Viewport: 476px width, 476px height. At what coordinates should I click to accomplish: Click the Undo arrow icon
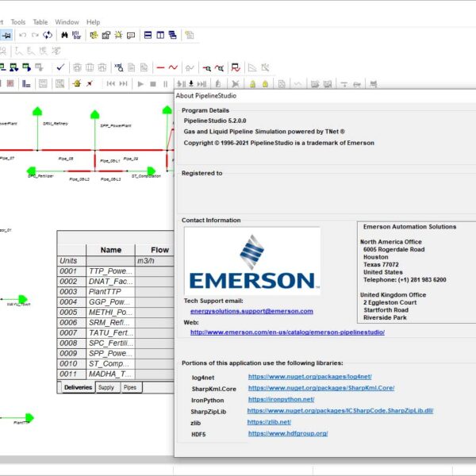[x=22, y=35]
